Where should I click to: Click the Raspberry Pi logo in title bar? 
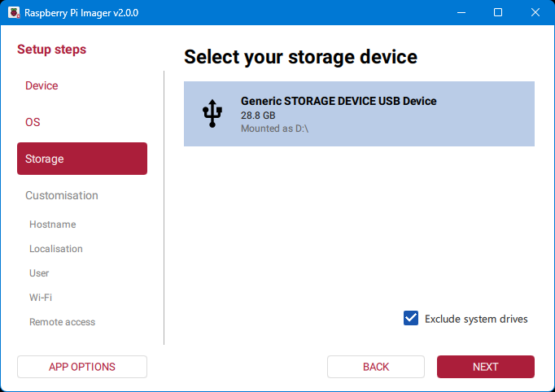[x=13, y=13]
